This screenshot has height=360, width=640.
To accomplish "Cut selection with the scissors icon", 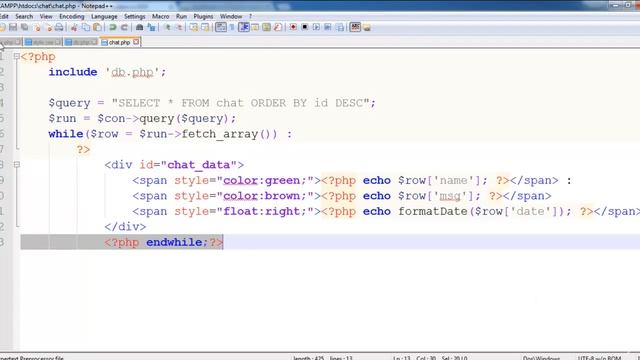I will click(74, 27).
